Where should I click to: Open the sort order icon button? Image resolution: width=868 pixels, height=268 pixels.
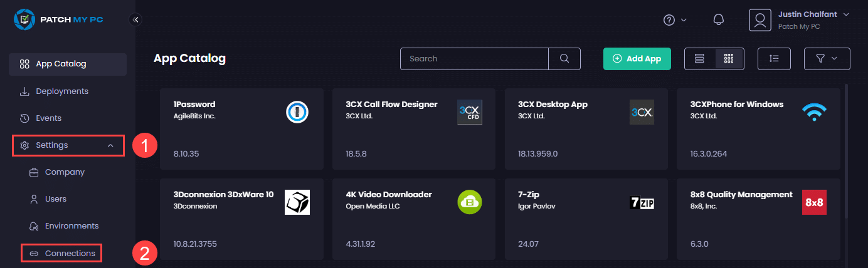tap(774, 59)
